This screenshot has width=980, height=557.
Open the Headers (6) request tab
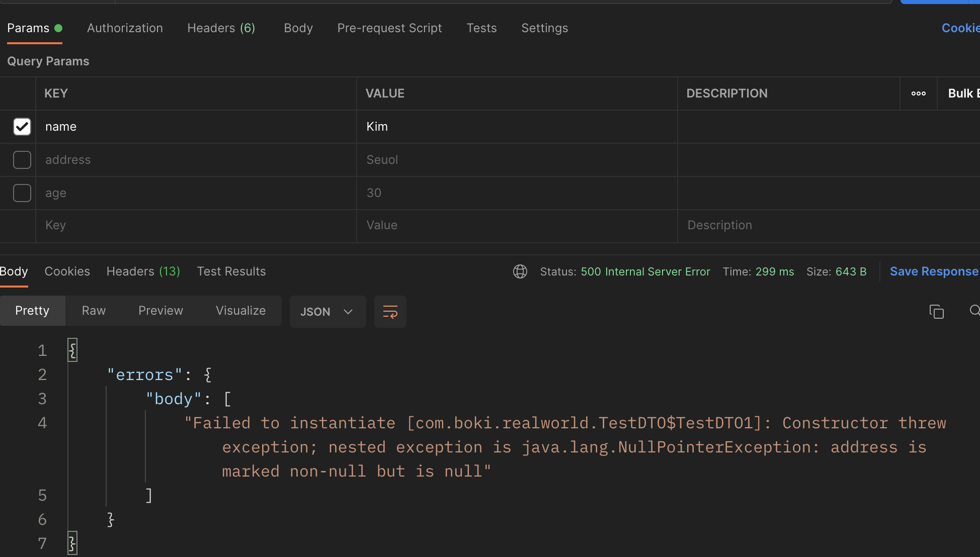click(x=221, y=28)
